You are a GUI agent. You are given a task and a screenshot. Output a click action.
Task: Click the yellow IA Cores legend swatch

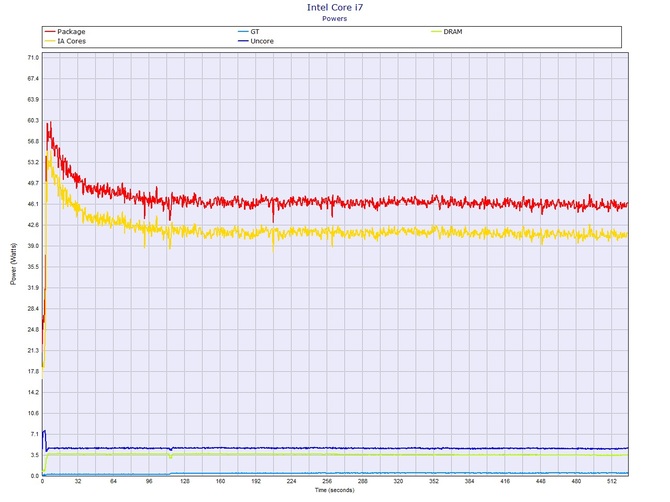(50, 41)
